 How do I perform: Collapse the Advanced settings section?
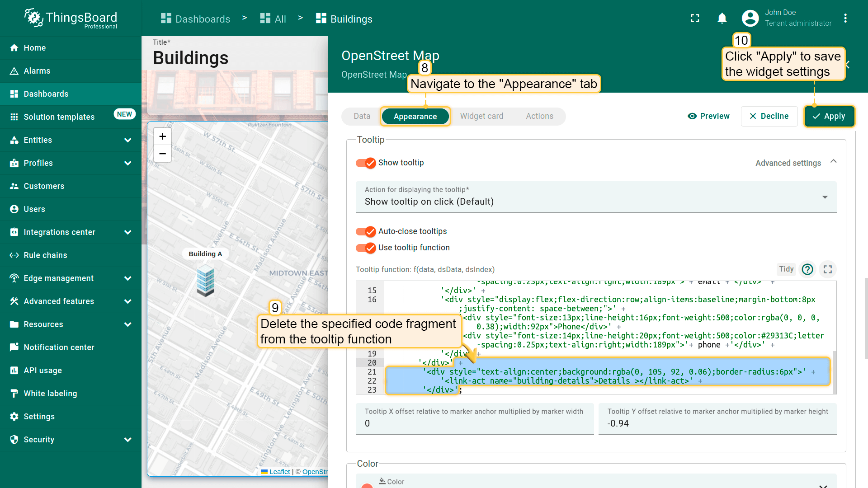[833, 162]
